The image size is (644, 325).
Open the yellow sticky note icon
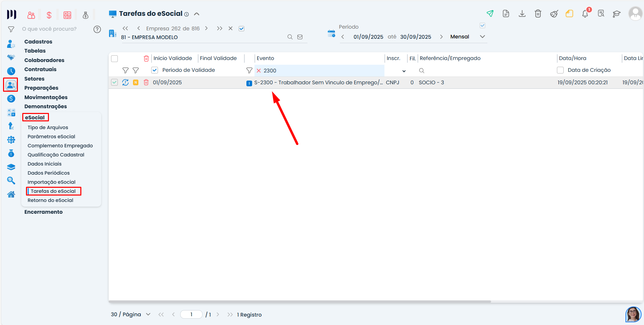pos(569,13)
